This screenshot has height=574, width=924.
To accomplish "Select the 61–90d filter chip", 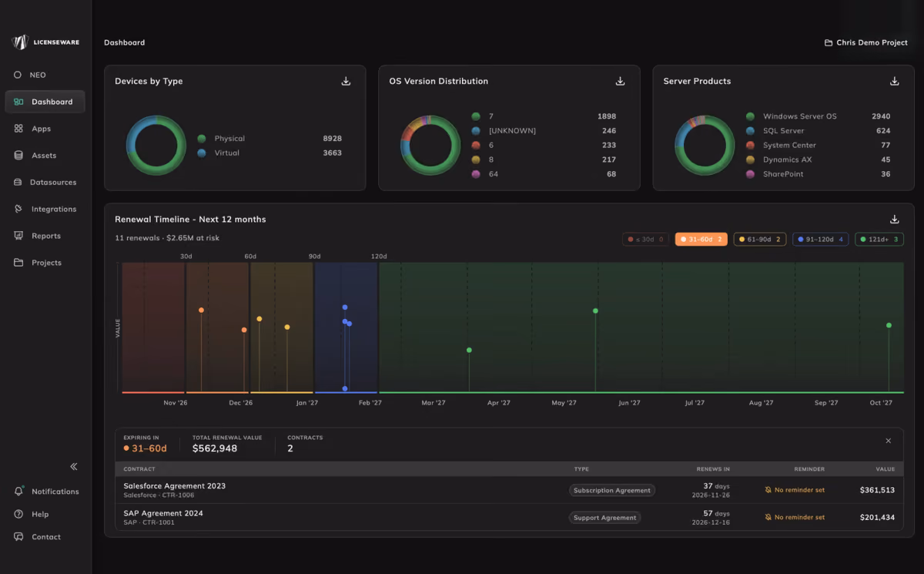I will click(x=760, y=239).
